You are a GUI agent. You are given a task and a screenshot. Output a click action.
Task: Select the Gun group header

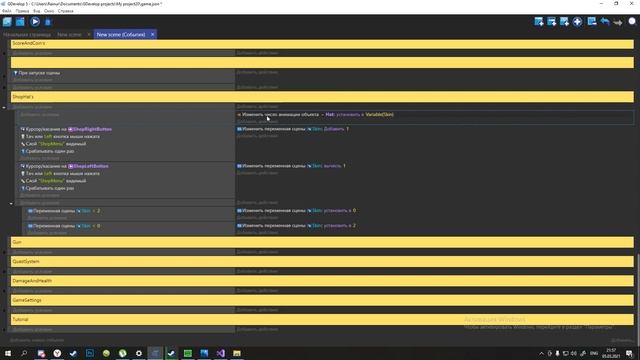coord(322,242)
